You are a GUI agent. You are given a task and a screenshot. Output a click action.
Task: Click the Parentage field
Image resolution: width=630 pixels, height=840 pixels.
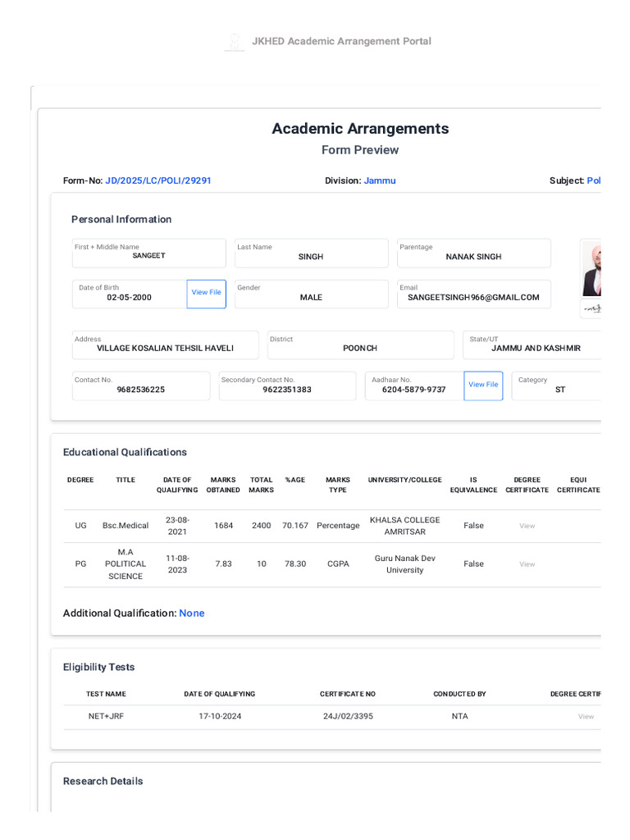click(473, 253)
